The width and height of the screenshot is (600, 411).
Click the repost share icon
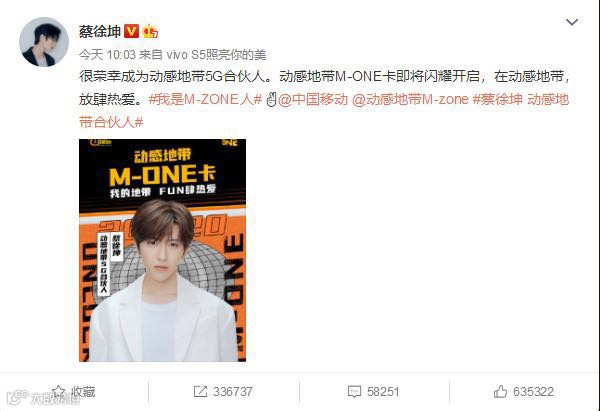[x=200, y=391]
